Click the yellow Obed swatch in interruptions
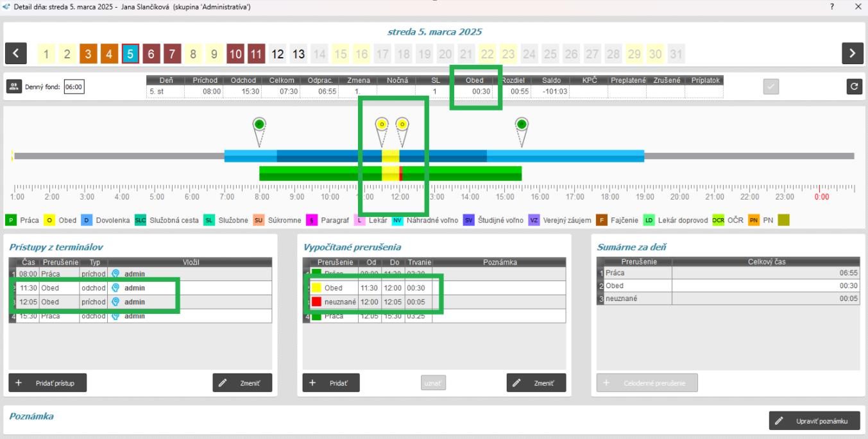This screenshot has height=439, width=868. coord(316,288)
